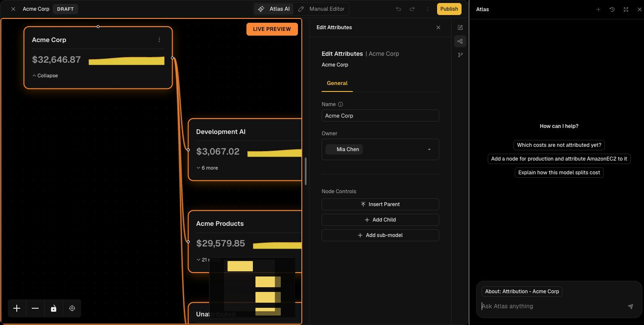
Task: Open the branch side panel icon
Action: coord(460,55)
